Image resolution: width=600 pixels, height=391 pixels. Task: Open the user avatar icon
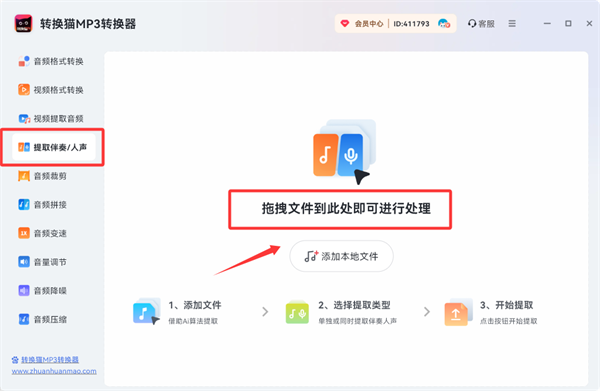[x=444, y=24]
